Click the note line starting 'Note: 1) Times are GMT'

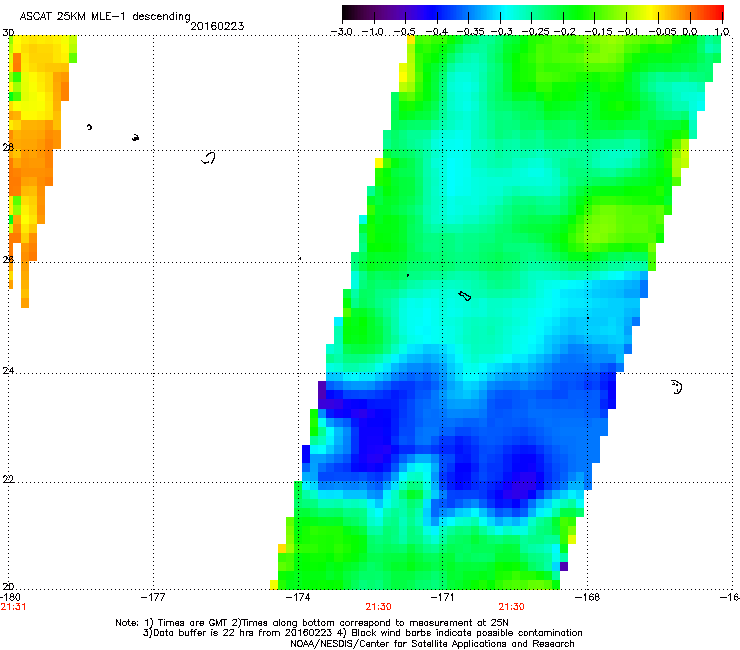point(312,623)
